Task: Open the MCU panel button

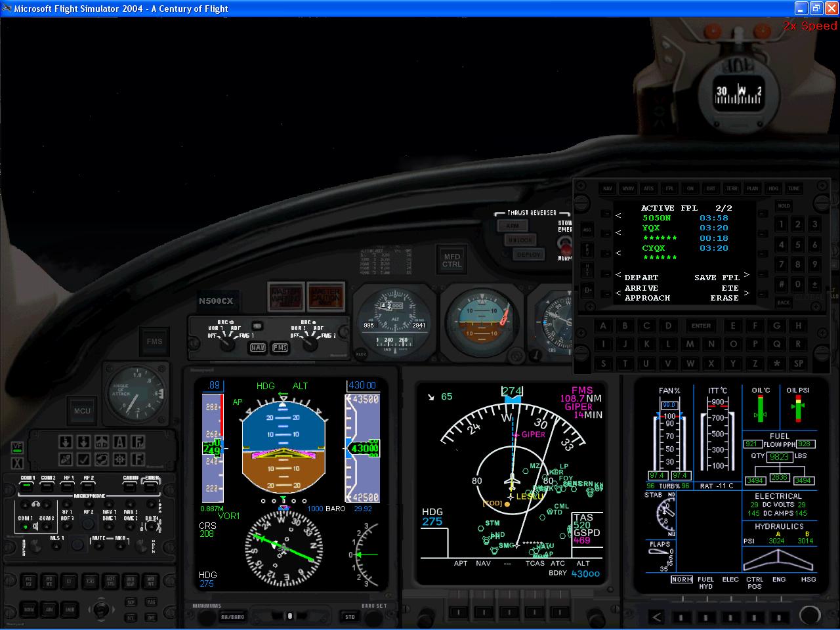Action: click(x=82, y=411)
